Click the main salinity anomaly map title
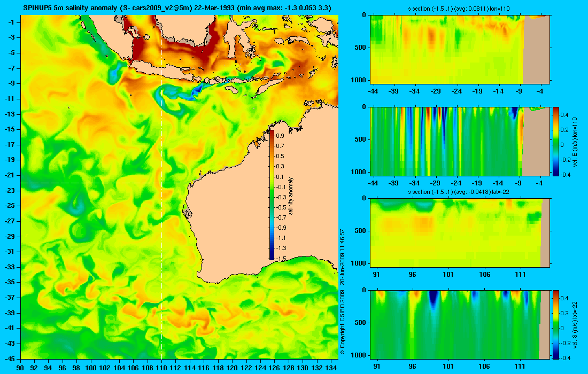Image resolution: width=588 pixels, height=374 pixels. click(177, 7)
